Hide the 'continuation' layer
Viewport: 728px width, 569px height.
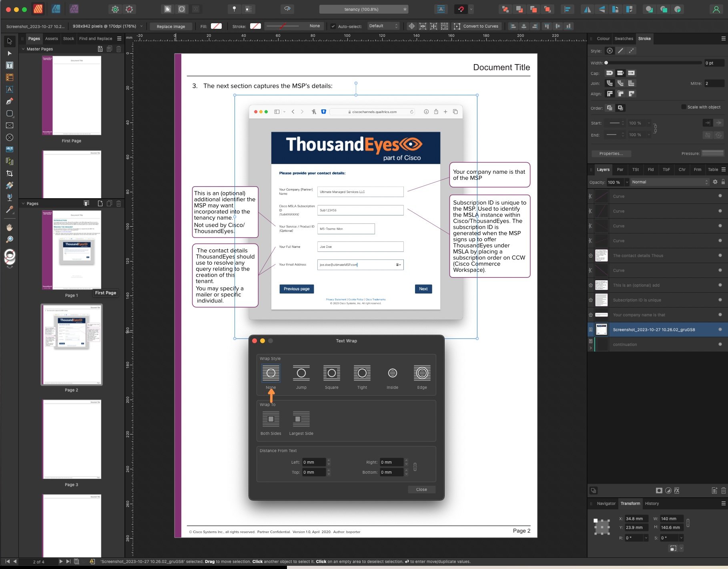720,344
